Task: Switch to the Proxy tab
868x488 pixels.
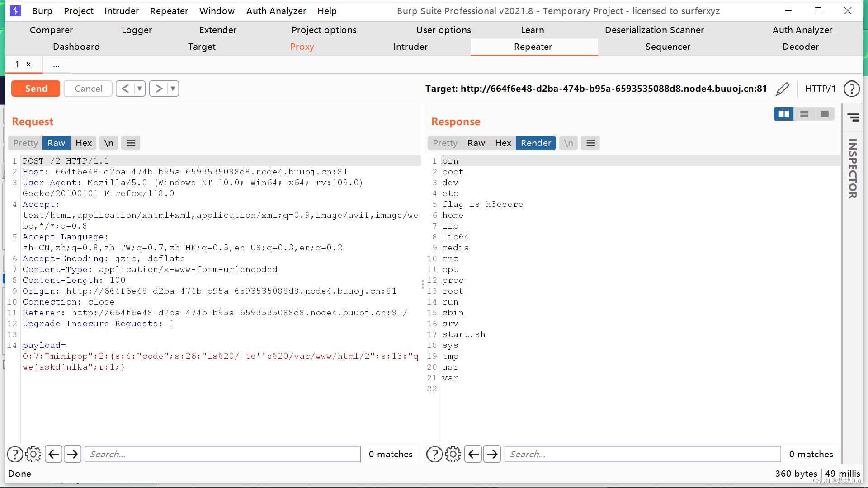Action: (302, 47)
